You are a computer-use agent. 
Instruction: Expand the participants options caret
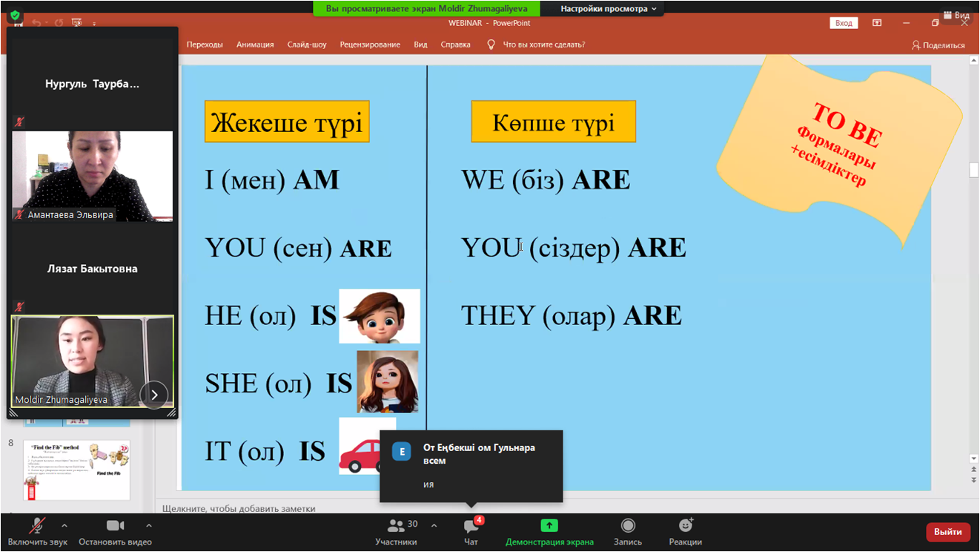434,525
